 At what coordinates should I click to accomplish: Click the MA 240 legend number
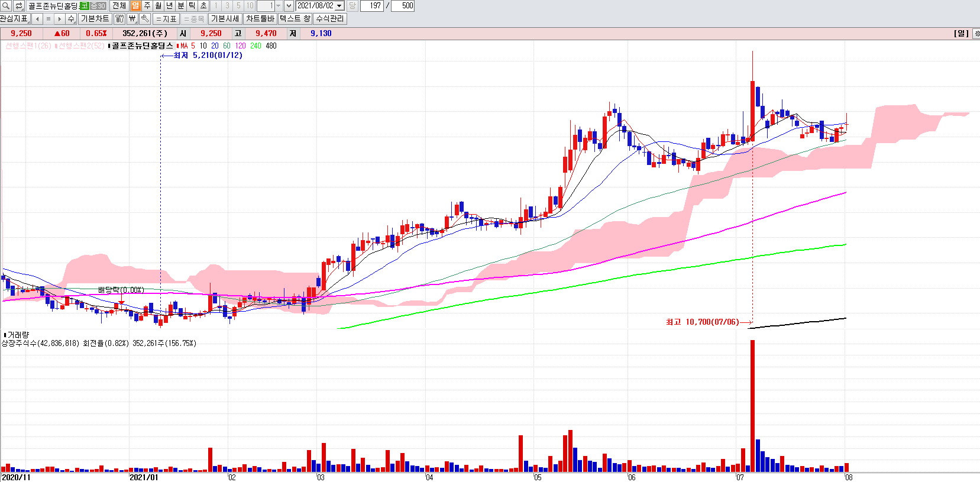255,46
